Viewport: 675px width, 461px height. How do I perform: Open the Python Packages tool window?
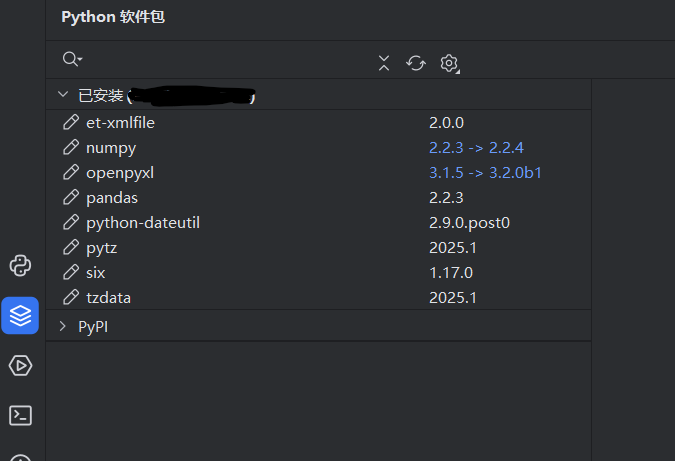20,315
